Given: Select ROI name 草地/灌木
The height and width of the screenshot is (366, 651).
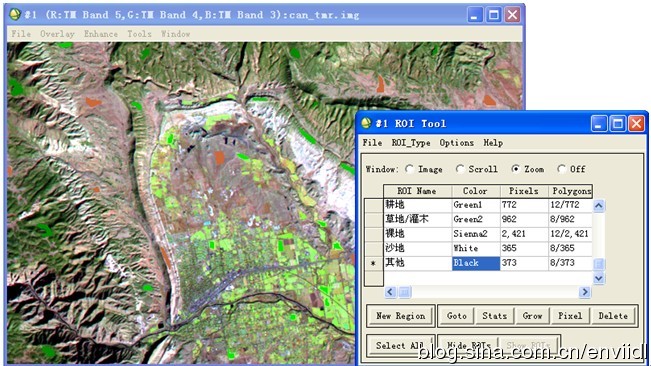Looking at the screenshot, I should [418, 219].
